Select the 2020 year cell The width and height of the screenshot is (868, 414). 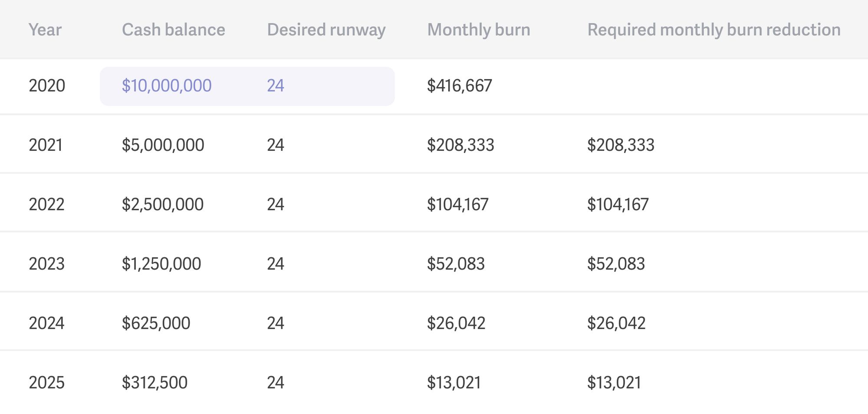click(47, 86)
